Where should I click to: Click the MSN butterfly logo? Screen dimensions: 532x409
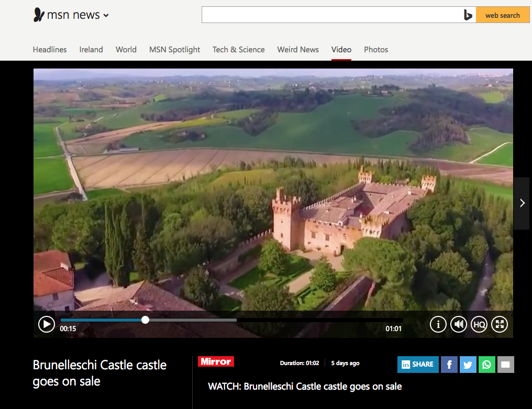[x=39, y=15]
